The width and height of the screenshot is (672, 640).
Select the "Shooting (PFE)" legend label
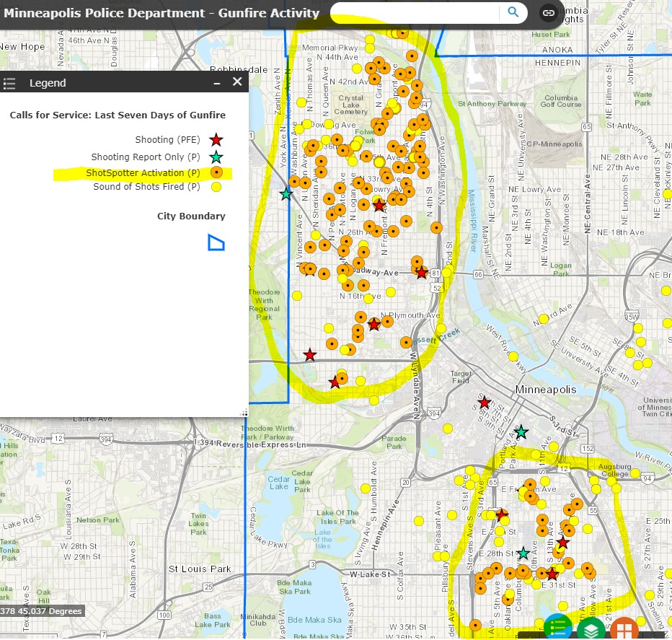[167, 140]
